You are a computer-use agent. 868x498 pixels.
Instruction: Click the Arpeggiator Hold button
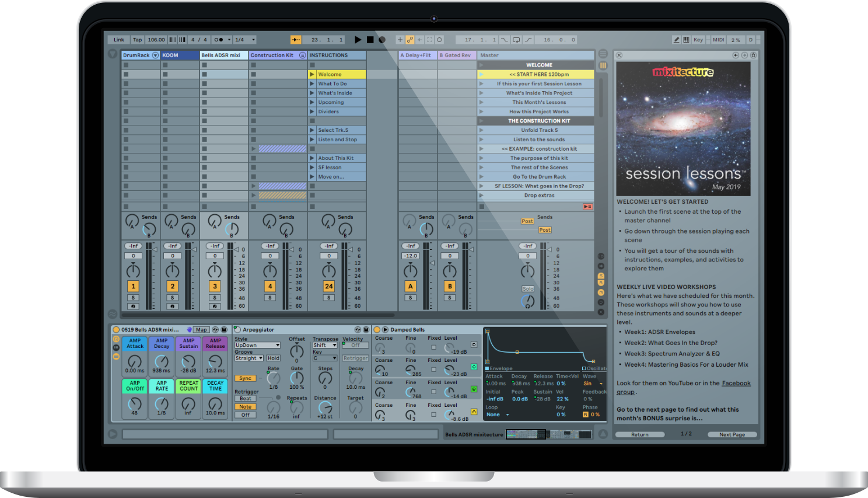point(274,358)
